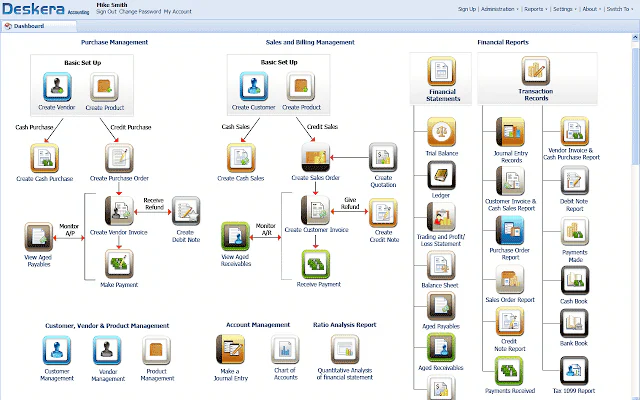
Task: Open Create Cash Purchase icon
Action: [44, 158]
